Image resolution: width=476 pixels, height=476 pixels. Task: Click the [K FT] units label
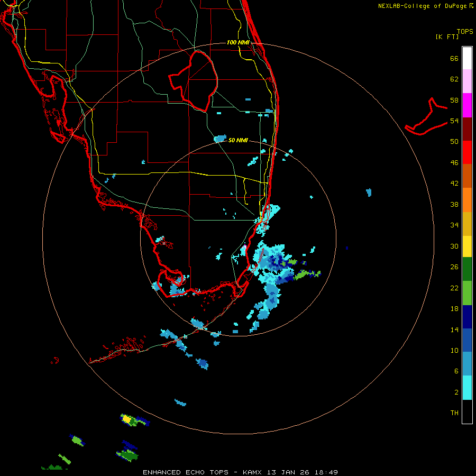447,36
